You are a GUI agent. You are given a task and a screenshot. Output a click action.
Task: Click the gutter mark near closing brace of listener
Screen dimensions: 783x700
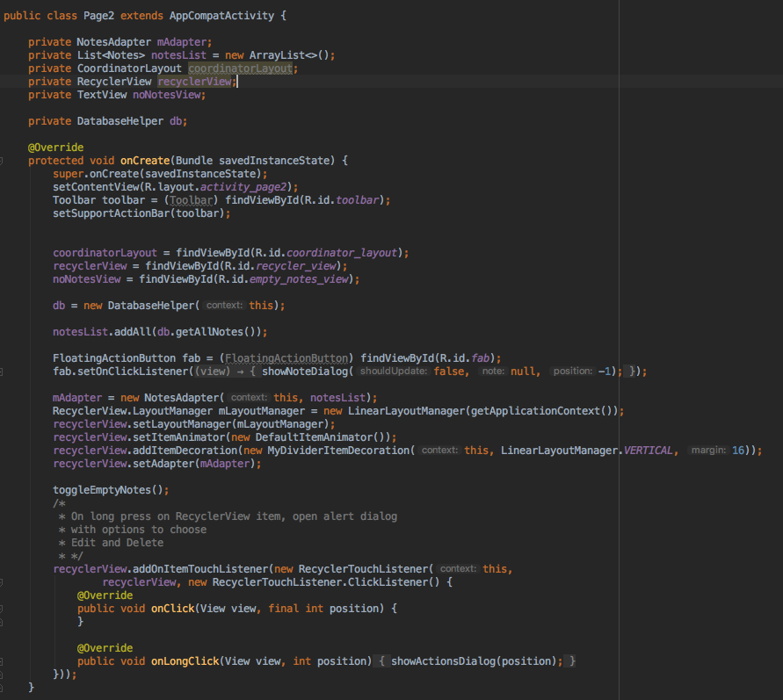click(4, 674)
